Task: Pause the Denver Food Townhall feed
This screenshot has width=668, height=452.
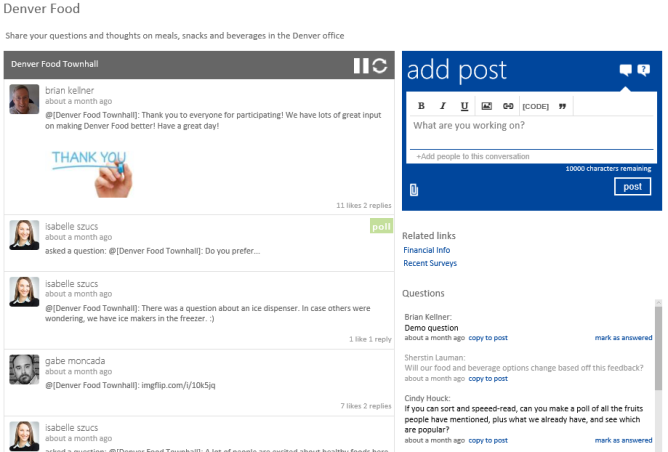Action: click(361, 66)
